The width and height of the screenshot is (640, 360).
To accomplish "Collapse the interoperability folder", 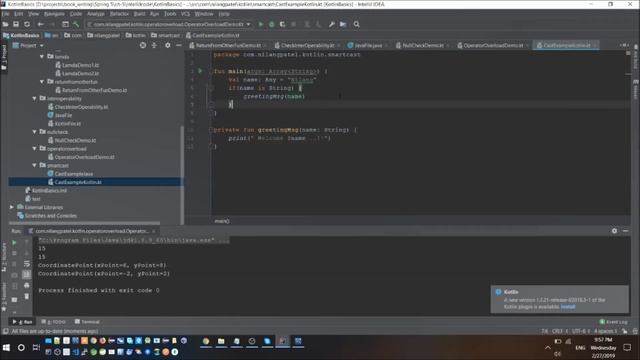I will click(35, 98).
